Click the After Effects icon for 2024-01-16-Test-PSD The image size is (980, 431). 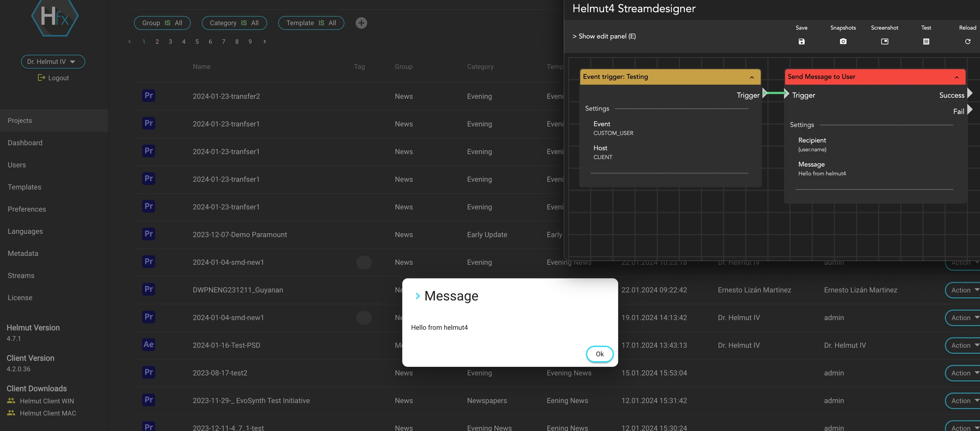(x=148, y=345)
